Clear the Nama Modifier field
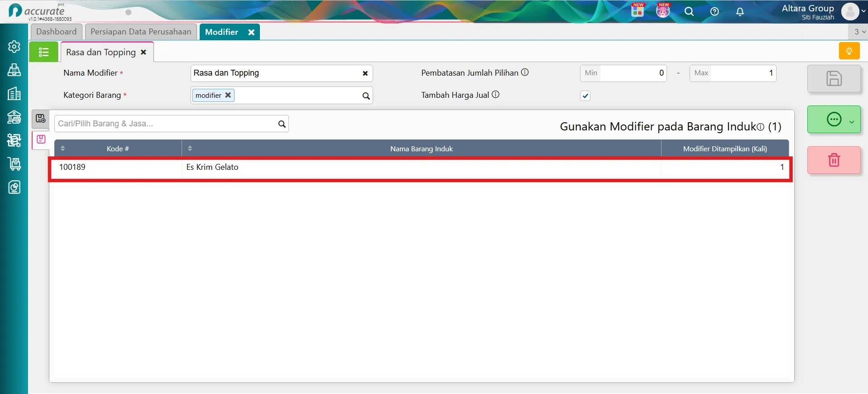 pos(365,73)
